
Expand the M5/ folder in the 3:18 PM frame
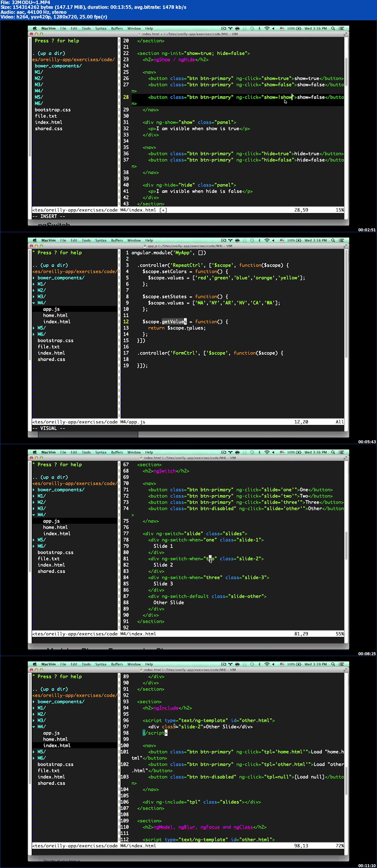coord(34,328)
